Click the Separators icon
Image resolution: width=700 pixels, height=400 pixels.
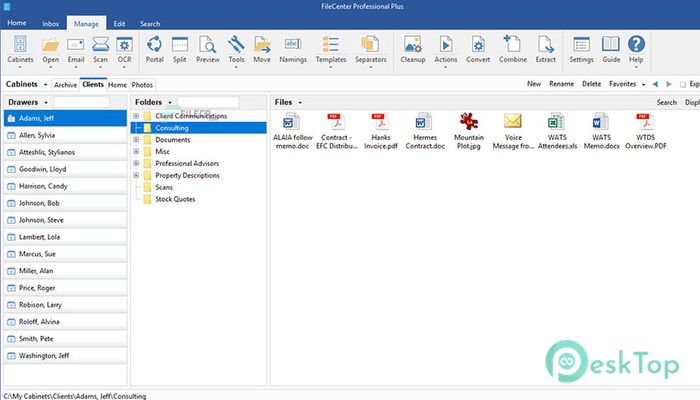pyautogui.click(x=371, y=50)
